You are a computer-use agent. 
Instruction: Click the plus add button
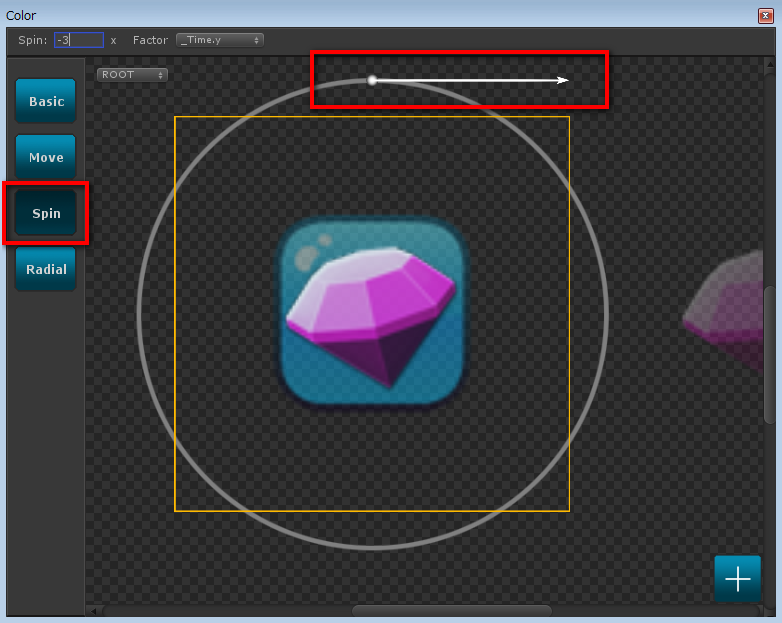tap(738, 579)
